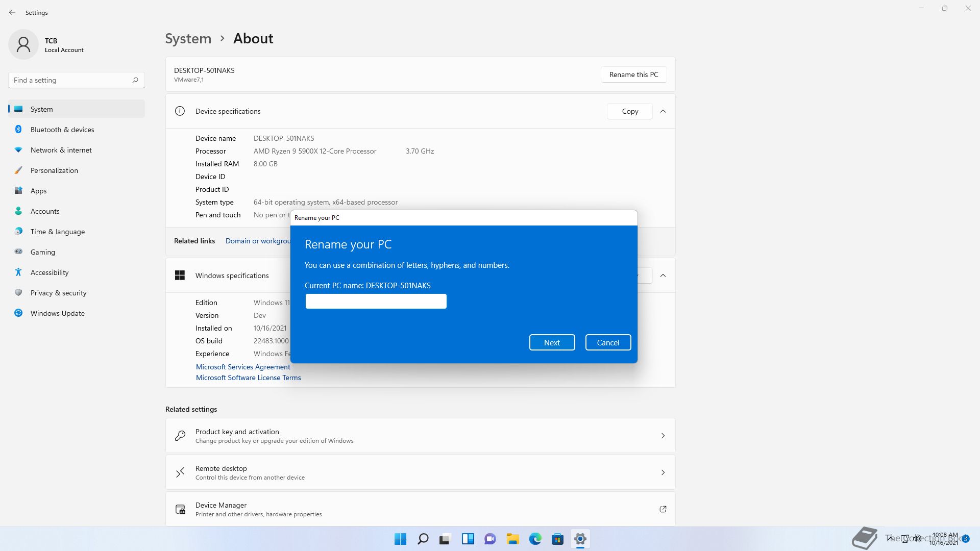
Task: Open Product key and activation
Action: coord(420,436)
